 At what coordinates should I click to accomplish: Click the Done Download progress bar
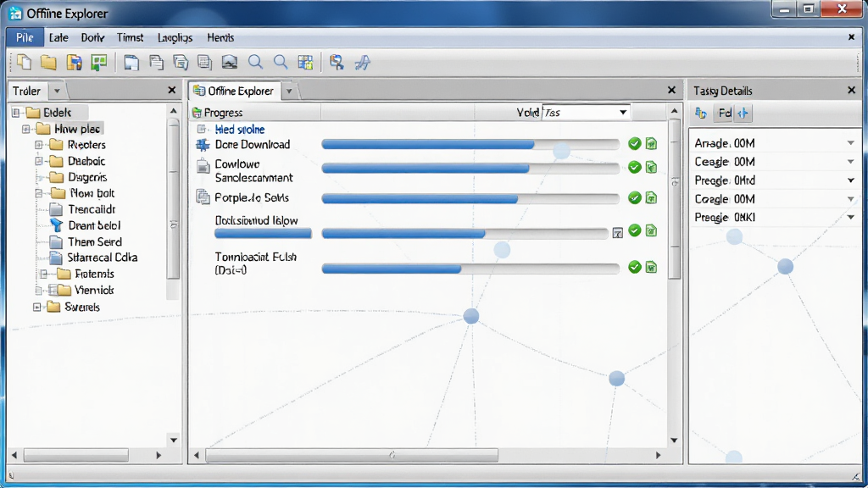click(470, 144)
